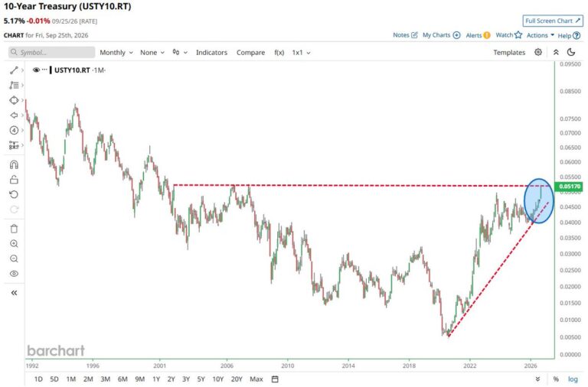Viewport: 588px width, 387px height.
Task: Toggle percent scale mode
Action: 556,379
